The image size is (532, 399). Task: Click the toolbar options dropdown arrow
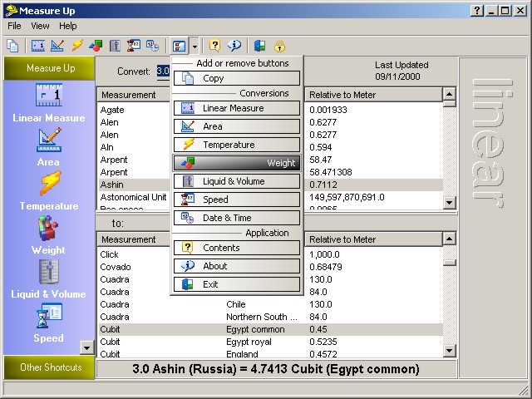194,46
